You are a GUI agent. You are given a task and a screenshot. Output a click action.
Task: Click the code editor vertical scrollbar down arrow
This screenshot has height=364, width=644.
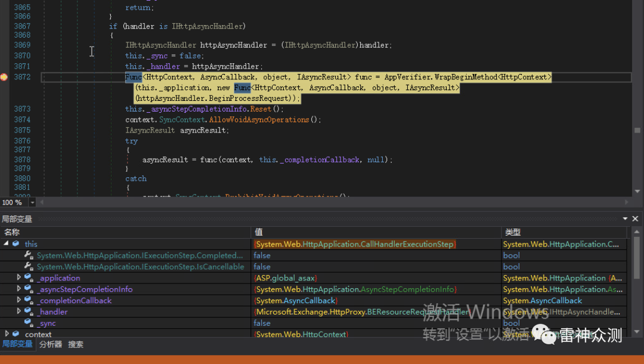[637, 191]
